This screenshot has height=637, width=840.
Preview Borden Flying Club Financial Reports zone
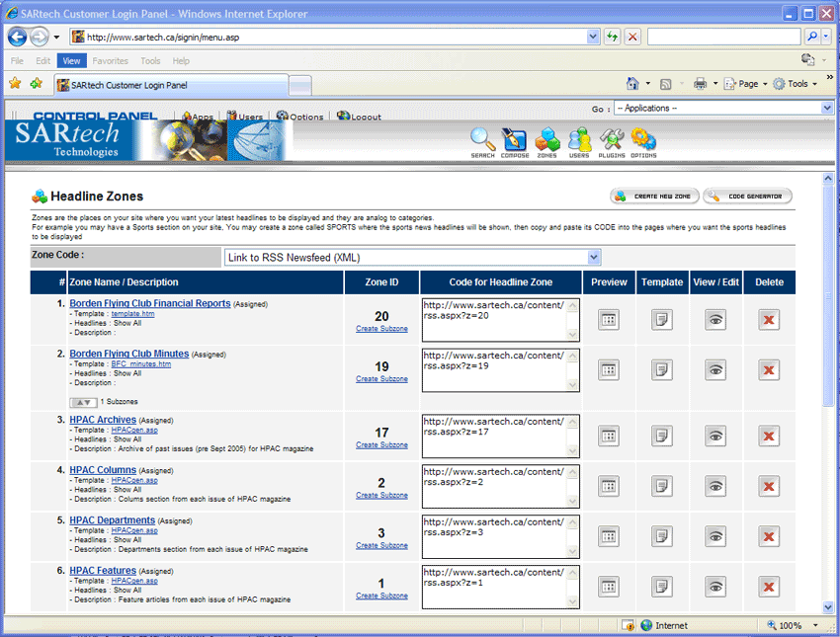coord(609,320)
